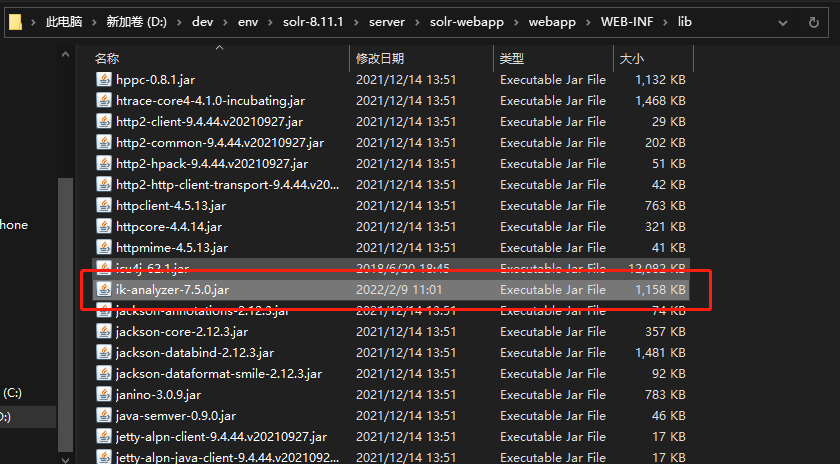Click the lib folder breadcrumb
840x464 pixels.
coord(685,22)
